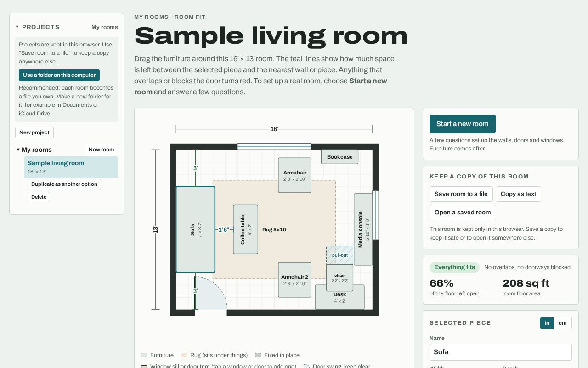Select the Media console piece
Viewport: 588px width, 368px height.
[363, 230]
